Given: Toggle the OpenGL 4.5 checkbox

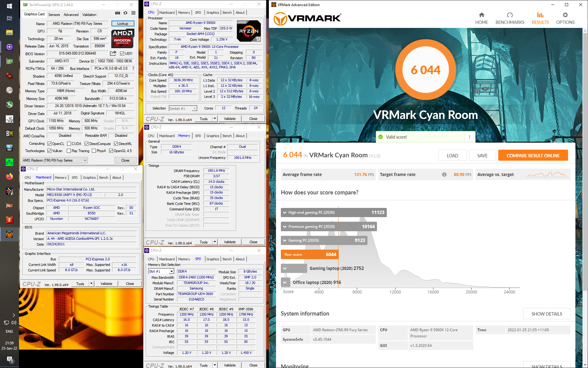Looking at the screenshot, I should tap(111, 151).
